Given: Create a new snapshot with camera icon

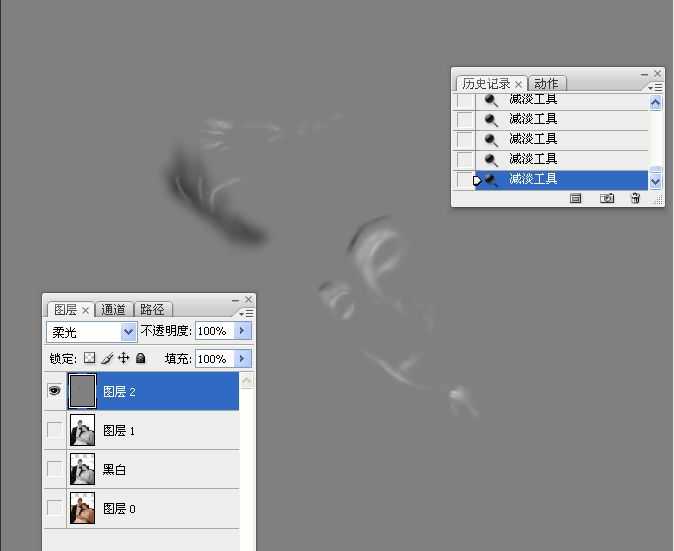Looking at the screenshot, I should pos(606,199).
